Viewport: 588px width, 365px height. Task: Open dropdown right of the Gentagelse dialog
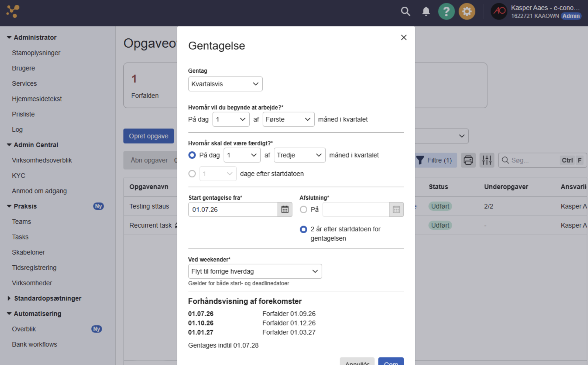coord(441,136)
